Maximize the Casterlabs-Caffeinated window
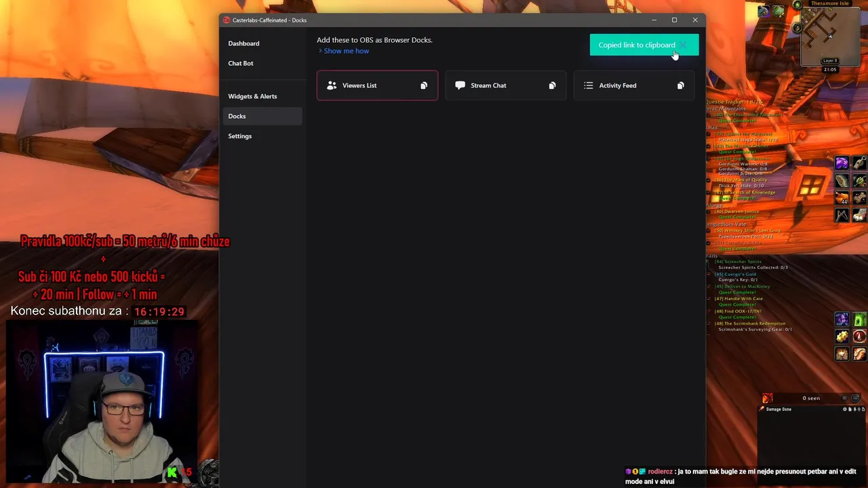The width and height of the screenshot is (868, 488). coord(674,20)
